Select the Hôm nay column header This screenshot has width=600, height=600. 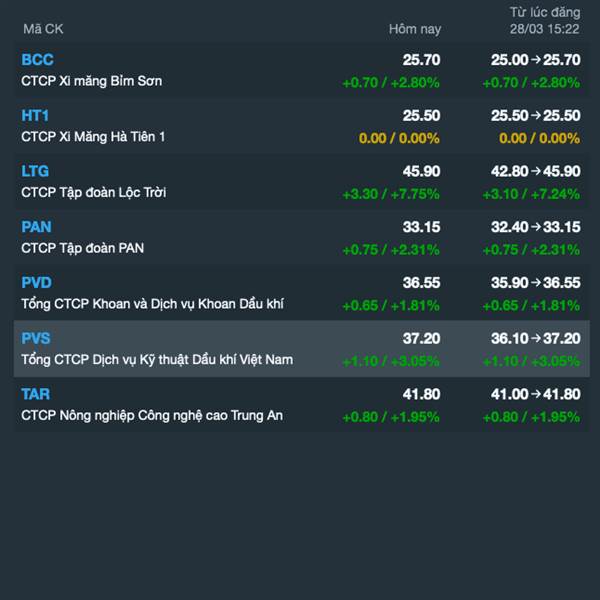415,29
